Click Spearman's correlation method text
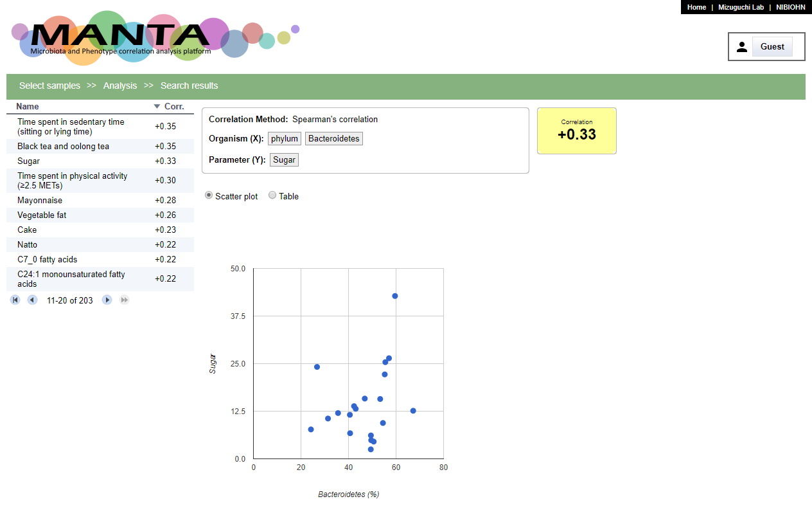812x508 pixels. click(335, 119)
